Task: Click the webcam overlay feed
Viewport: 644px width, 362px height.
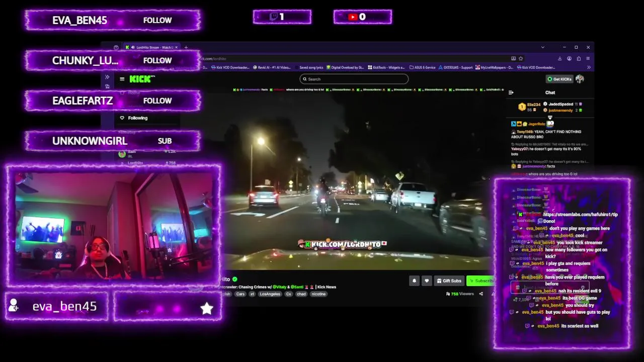Action: click(114, 225)
